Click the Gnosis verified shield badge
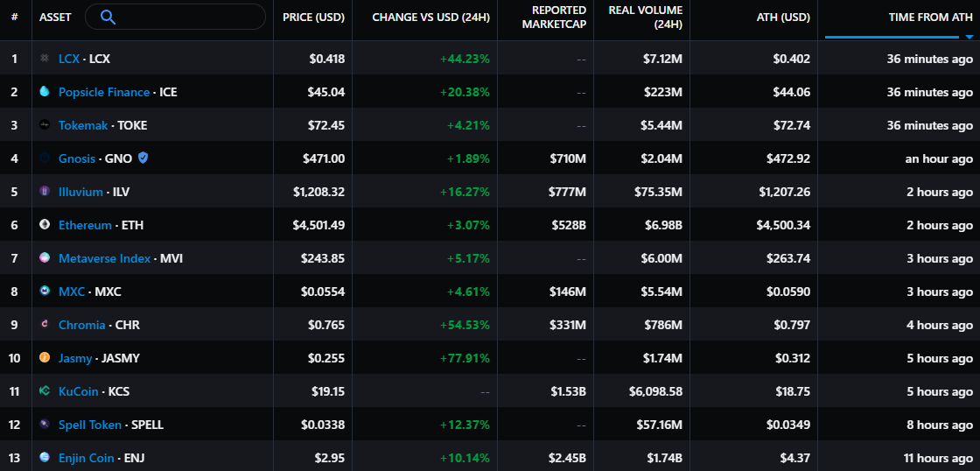The image size is (980, 471). tap(143, 158)
